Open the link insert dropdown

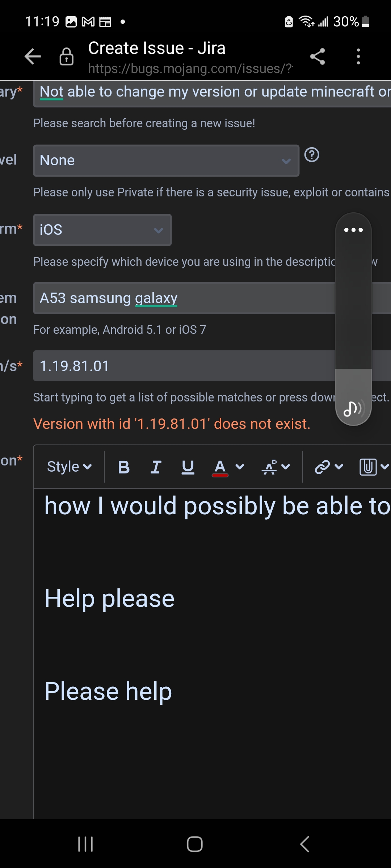[x=329, y=467]
